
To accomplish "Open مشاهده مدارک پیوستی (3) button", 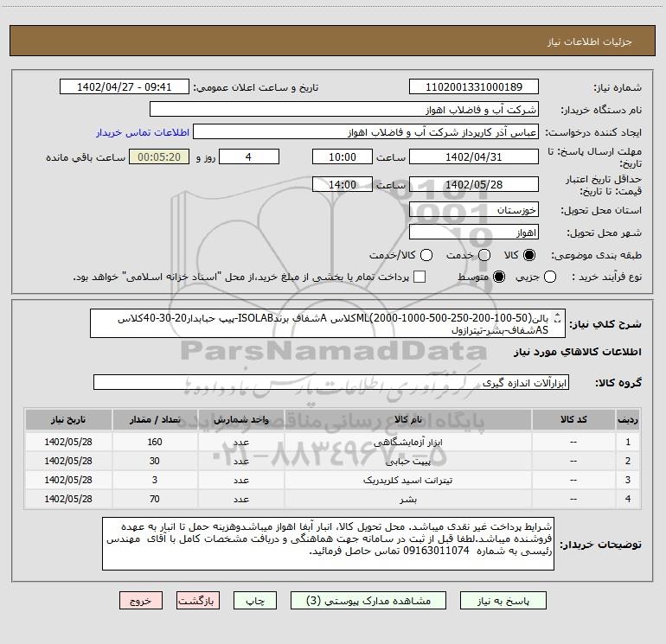I will click(x=368, y=601).
